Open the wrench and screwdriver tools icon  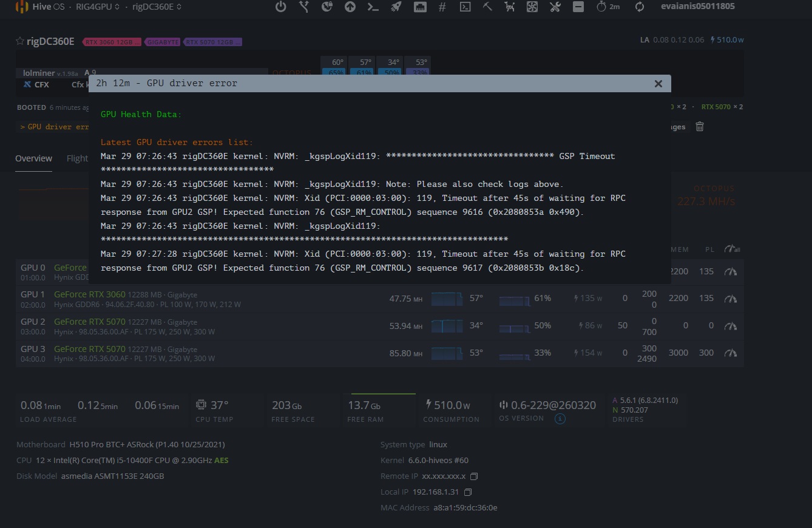(x=555, y=7)
